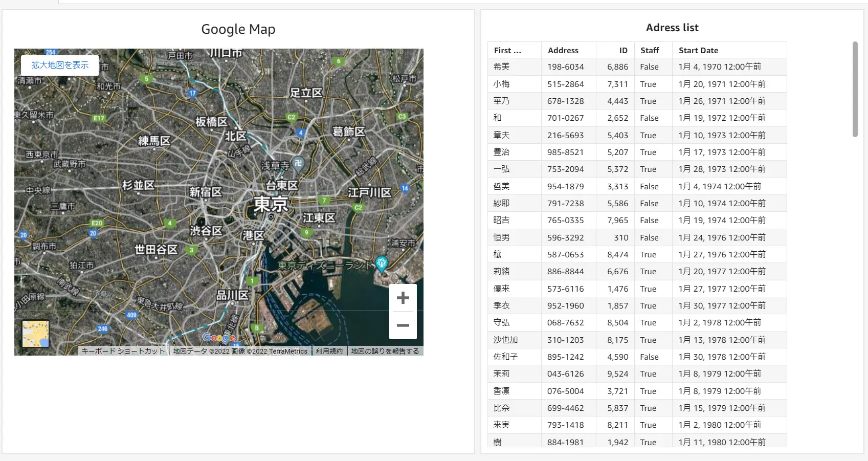Select the name cell 希美

[x=515, y=67]
